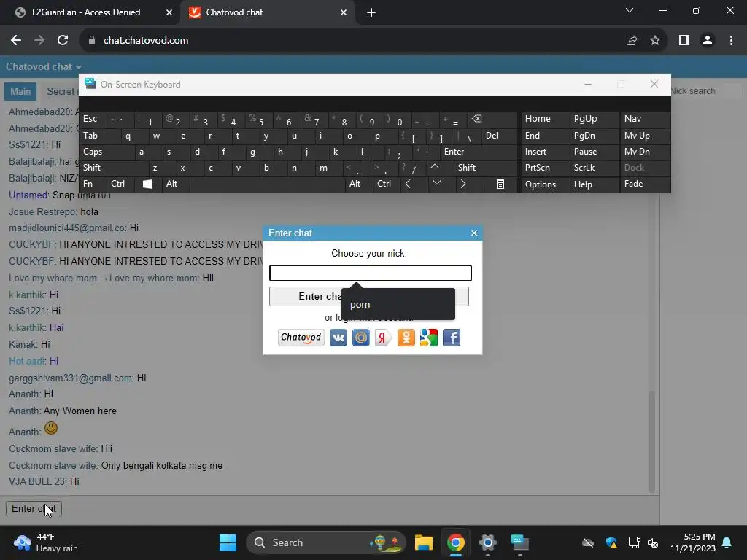Image resolution: width=747 pixels, height=560 pixels.
Task: Log in with the Mail.ru @ icon
Action: [360, 338]
